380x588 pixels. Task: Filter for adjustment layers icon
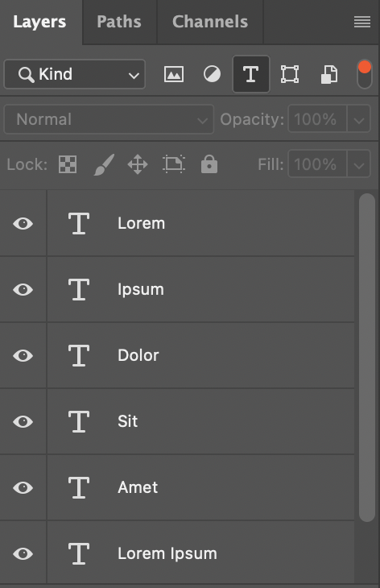tap(212, 74)
